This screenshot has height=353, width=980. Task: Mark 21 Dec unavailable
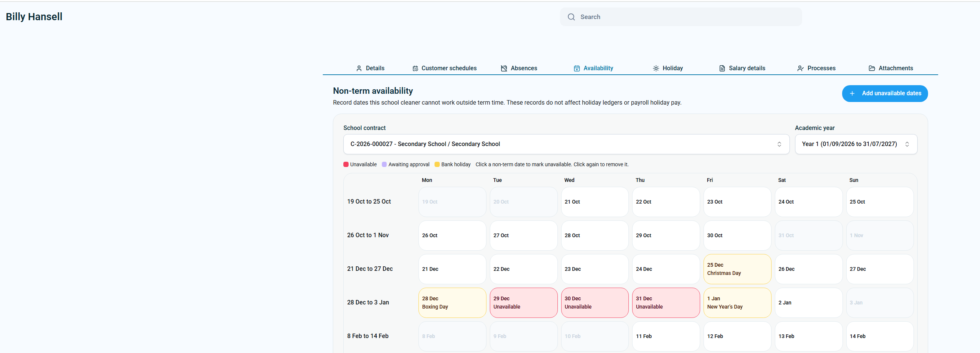pos(452,269)
